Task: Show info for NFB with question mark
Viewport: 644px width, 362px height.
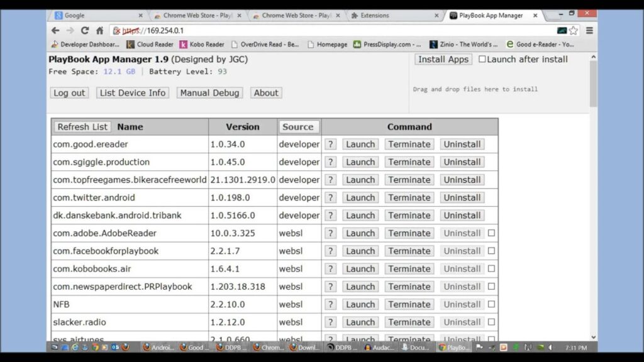Action: (x=330, y=304)
